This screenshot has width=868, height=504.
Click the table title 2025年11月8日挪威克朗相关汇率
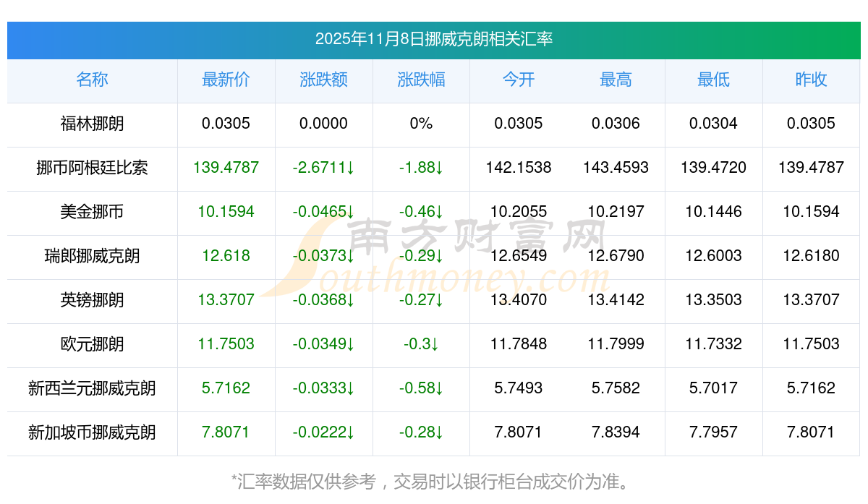click(434, 39)
